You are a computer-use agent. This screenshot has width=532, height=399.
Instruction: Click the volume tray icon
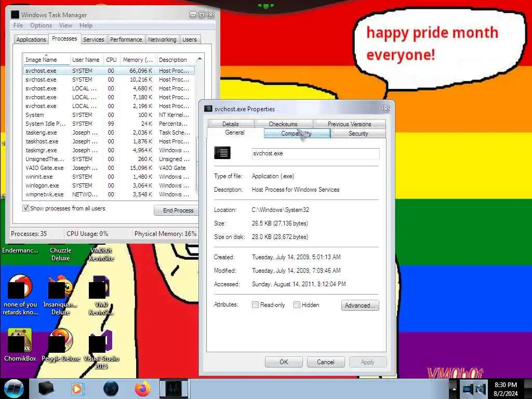(481, 389)
